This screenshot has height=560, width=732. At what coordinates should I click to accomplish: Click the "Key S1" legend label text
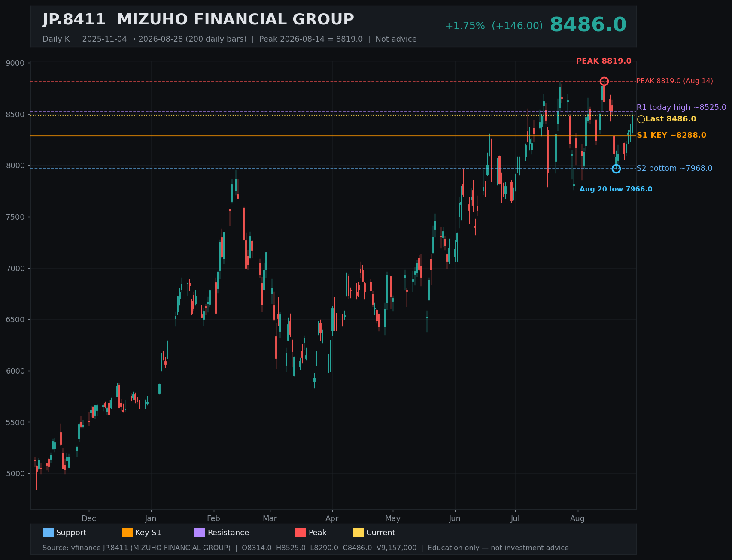148,533
